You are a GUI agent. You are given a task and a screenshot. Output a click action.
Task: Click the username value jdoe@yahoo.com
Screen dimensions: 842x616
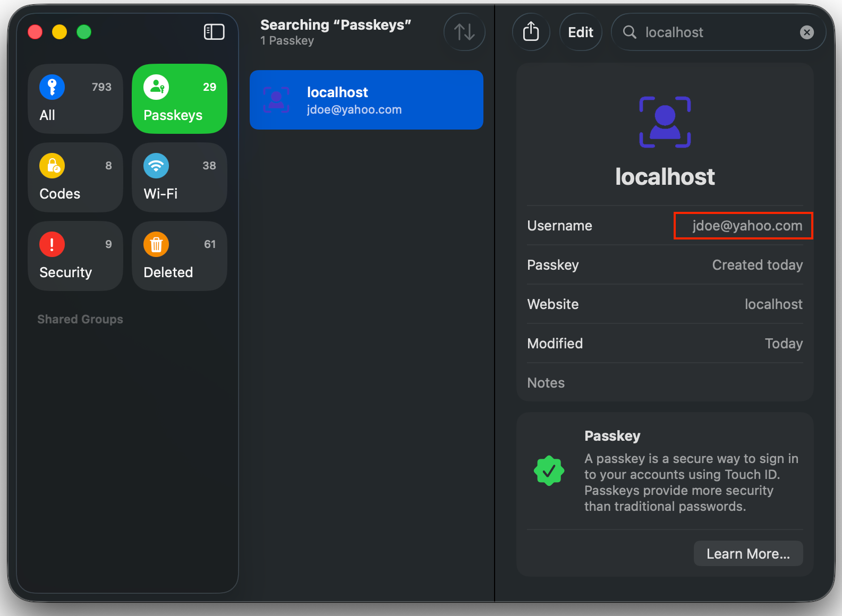click(747, 226)
